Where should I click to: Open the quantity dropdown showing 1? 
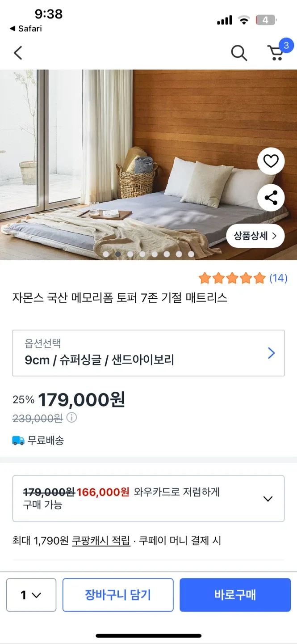[x=31, y=595]
